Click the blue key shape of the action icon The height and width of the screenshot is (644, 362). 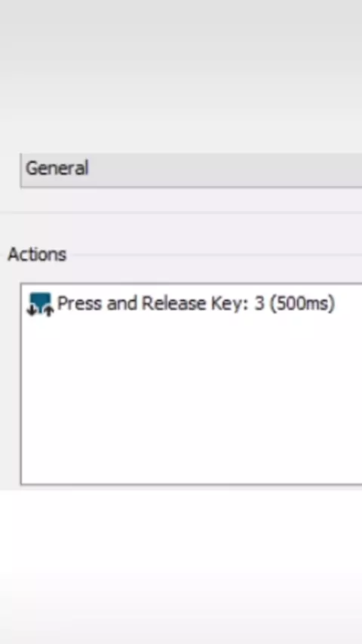tap(40, 300)
